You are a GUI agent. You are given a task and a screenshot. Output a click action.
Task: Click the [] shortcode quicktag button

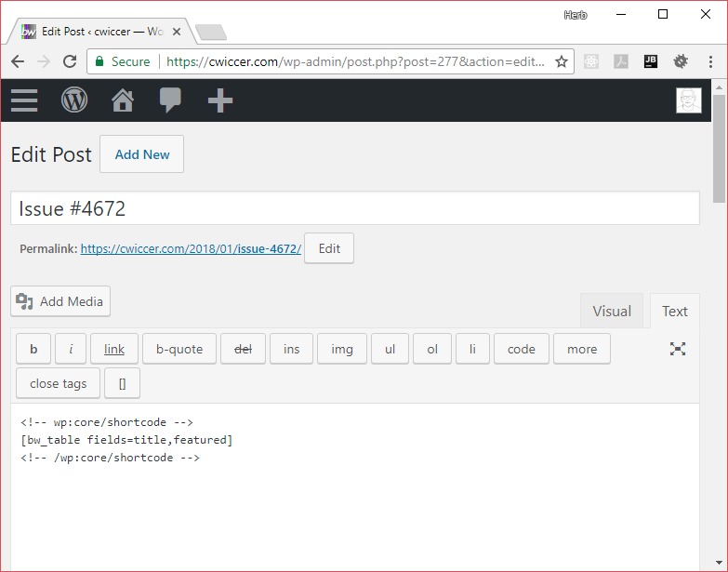click(122, 383)
